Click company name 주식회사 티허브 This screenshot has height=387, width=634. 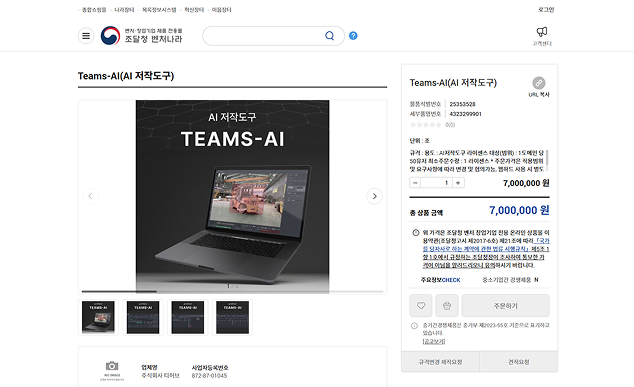click(160, 376)
